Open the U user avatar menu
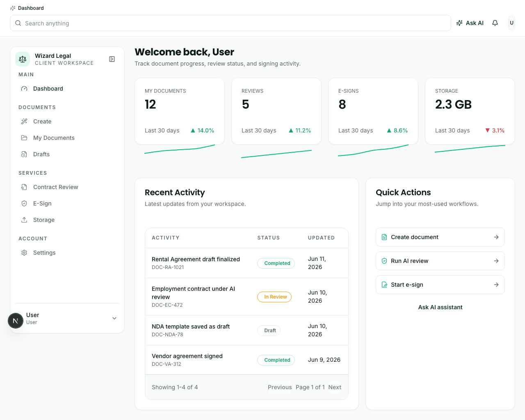 (511, 23)
